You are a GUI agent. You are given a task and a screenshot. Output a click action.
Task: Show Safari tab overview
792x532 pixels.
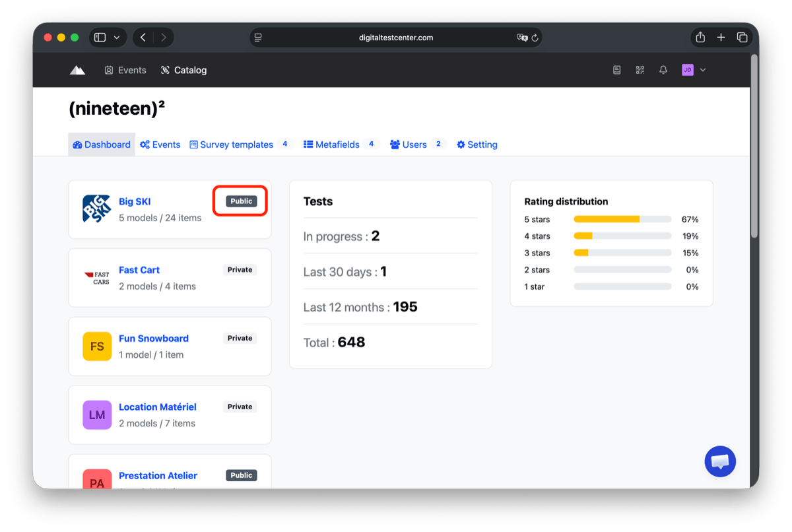click(x=742, y=38)
